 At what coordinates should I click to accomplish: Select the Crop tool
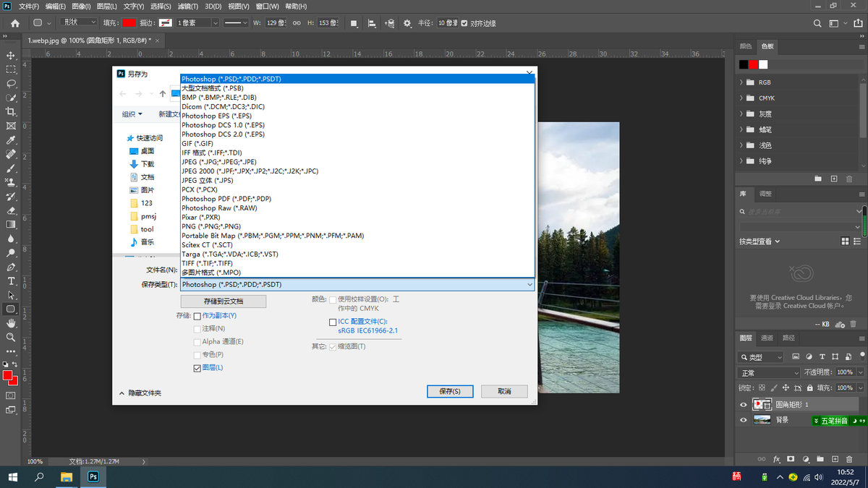(11, 112)
